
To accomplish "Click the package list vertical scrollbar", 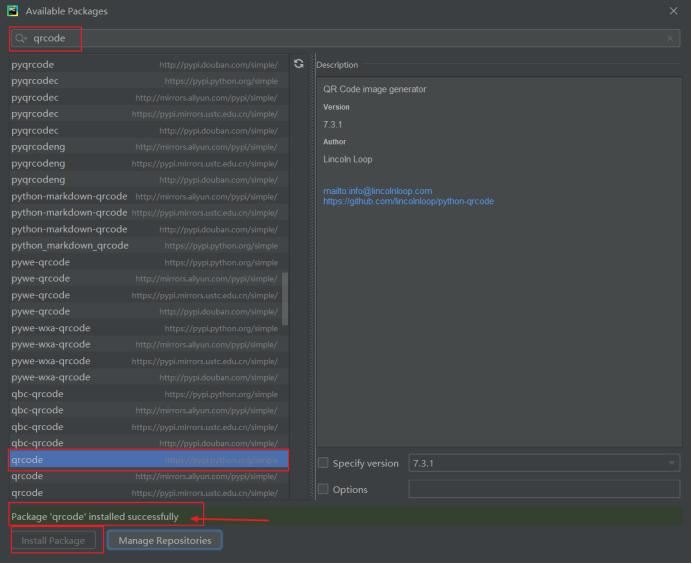I will click(286, 300).
